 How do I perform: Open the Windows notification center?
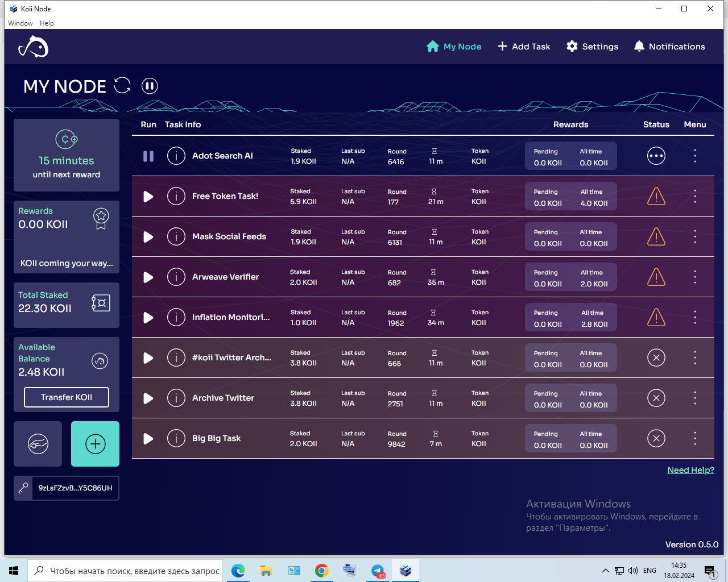tap(710, 571)
